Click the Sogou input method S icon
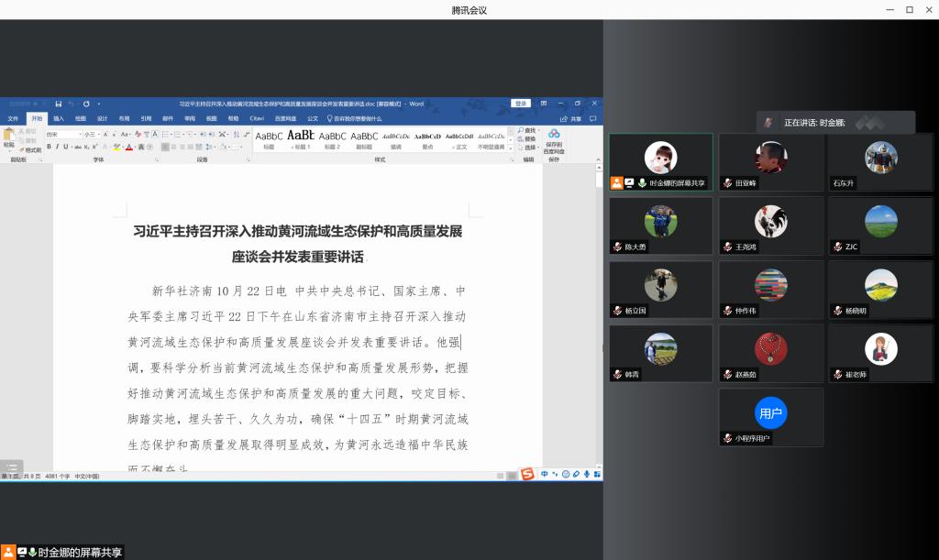This screenshot has width=939, height=560. (x=527, y=474)
